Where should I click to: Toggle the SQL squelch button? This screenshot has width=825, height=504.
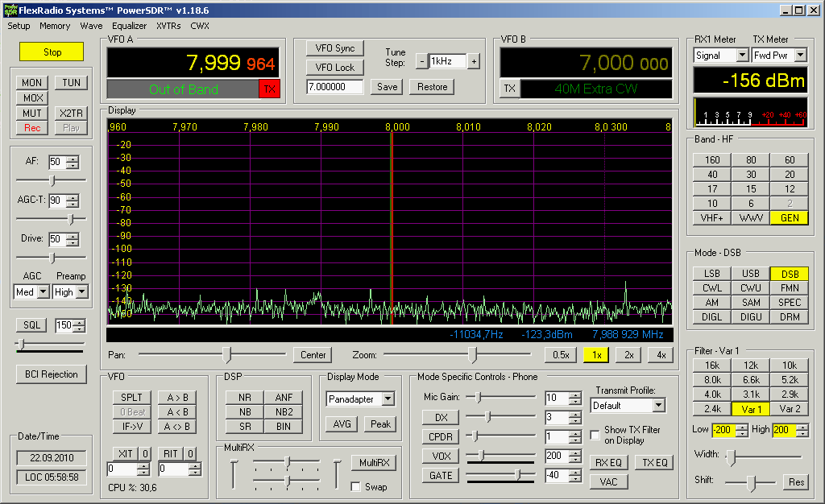click(31, 324)
